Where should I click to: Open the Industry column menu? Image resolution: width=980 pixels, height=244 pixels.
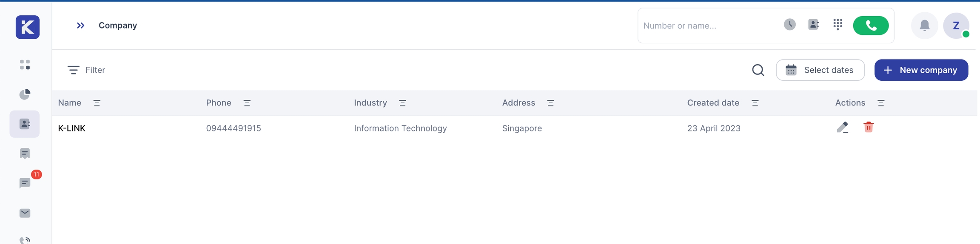coord(402,103)
